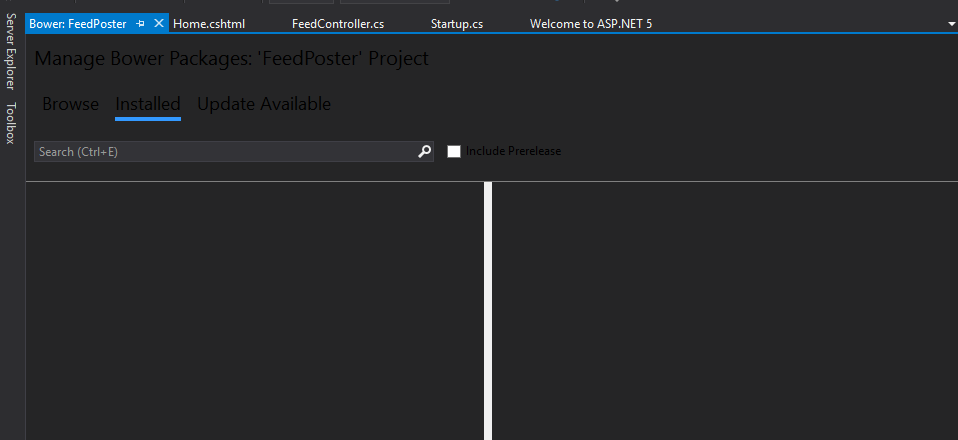Go to the Startup.cs document tab
Viewport: 958px width, 440px height.
coord(457,23)
